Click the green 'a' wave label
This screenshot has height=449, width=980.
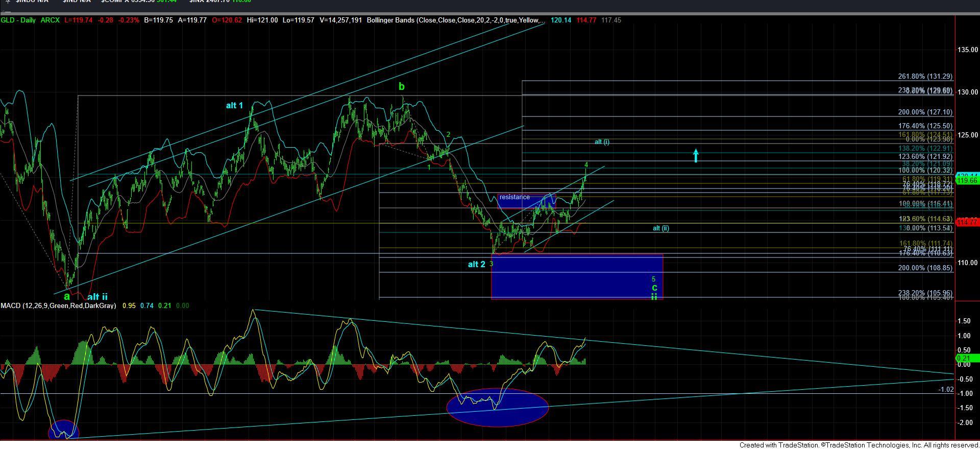67,296
